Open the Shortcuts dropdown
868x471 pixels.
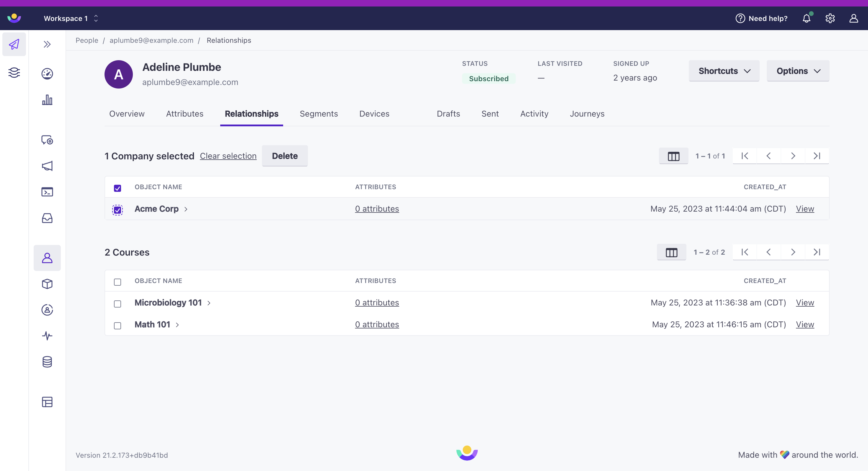pyautogui.click(x=724, y=71)
